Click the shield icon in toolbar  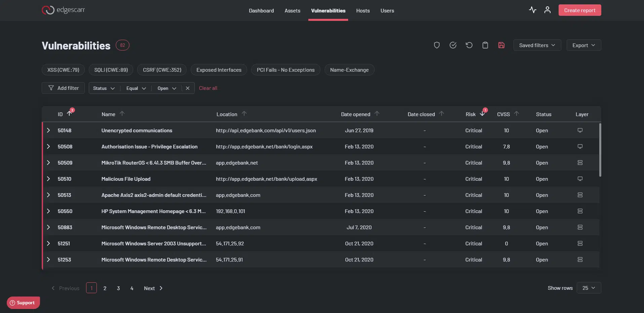437,45
